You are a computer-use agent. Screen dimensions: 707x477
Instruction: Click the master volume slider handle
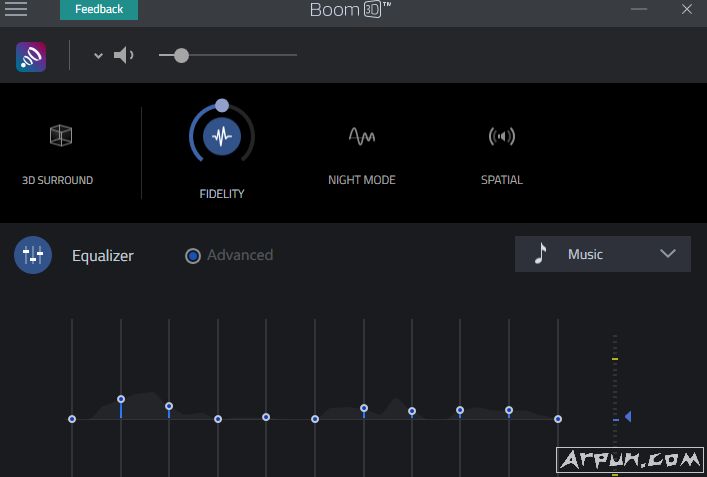(x=181, y=55)
